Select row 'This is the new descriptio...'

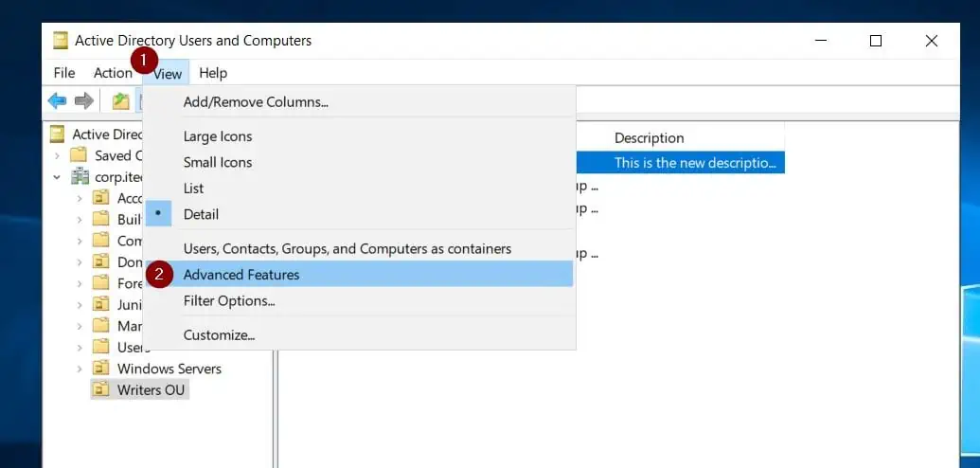click(x=680, y=163)
